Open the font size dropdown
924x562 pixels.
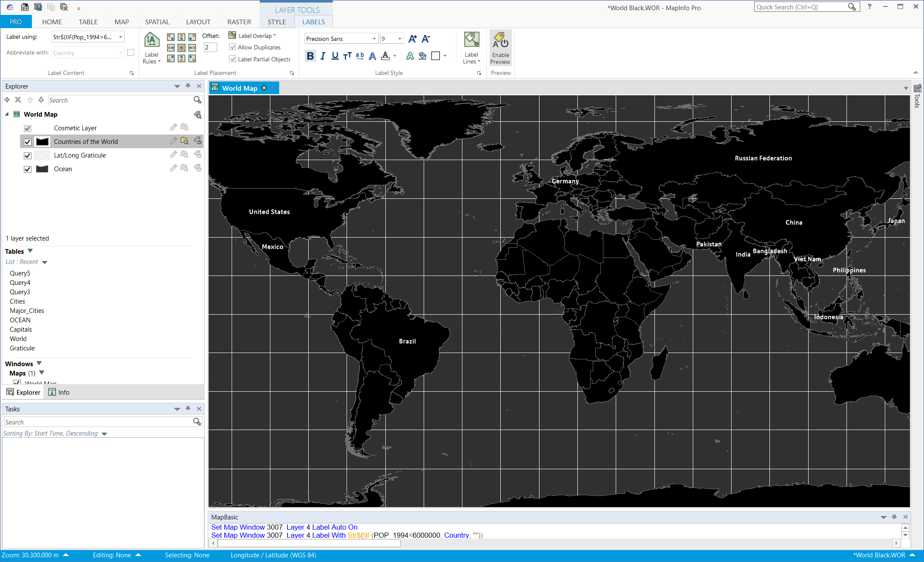point(399,38)
